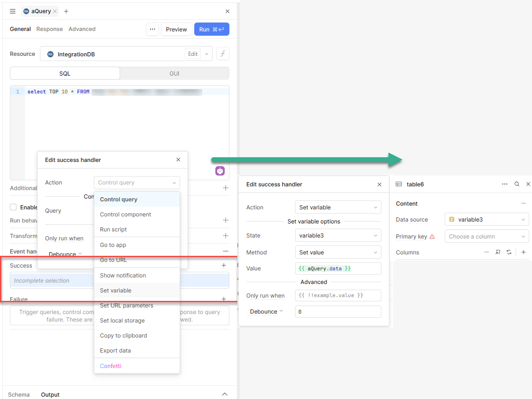Switch to GUI mode
Image resolution: width=532 pixels, height=399 pixels.
(x=175, y=73)
